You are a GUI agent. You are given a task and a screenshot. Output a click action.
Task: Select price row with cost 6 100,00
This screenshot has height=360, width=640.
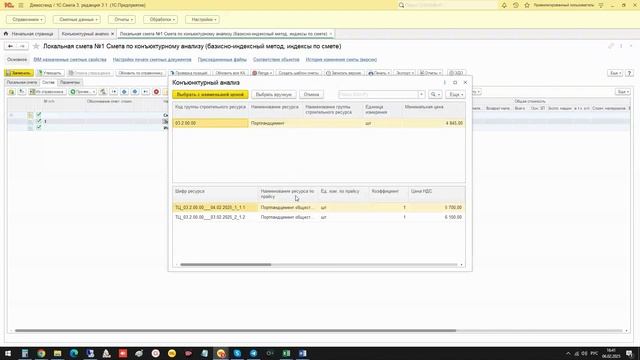pos(319,217)
